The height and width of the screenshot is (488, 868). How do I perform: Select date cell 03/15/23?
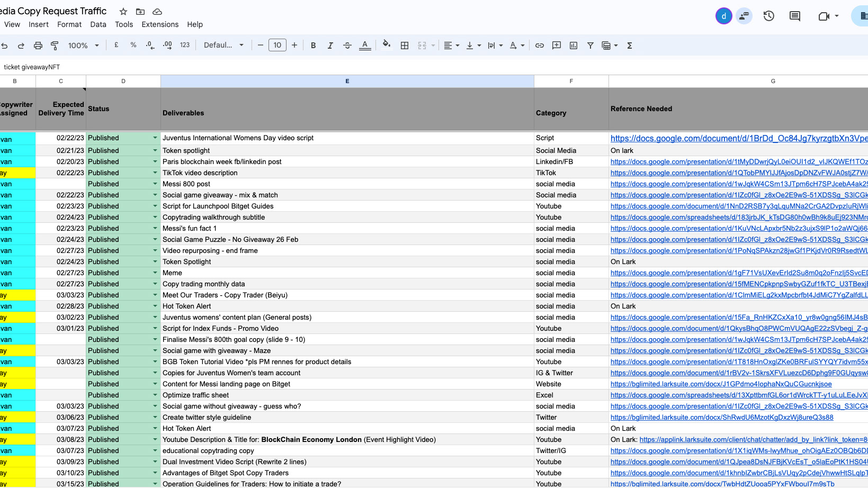(61, 484)
